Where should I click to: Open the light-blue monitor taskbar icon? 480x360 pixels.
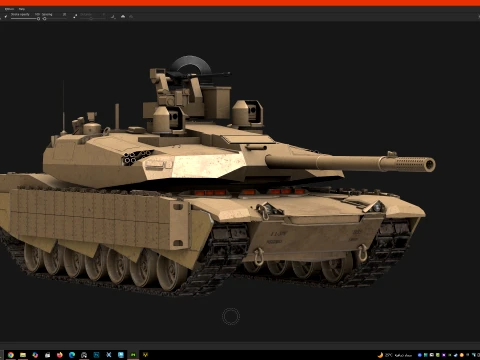click(121, 355)
